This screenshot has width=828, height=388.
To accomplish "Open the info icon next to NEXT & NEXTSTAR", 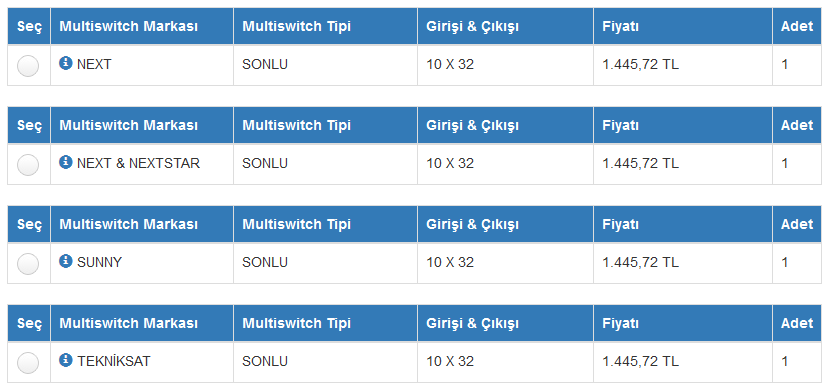I will [65, 162].
